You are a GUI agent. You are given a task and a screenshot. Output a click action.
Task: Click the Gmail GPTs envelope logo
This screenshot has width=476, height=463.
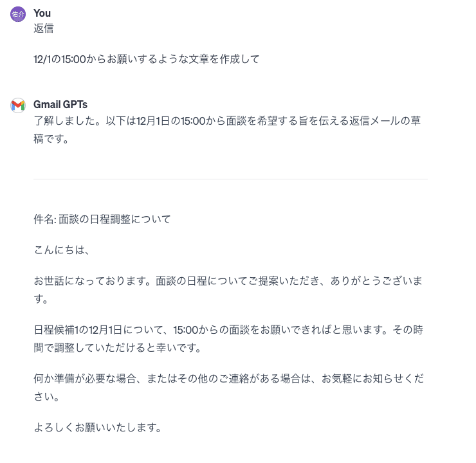point(18,105)
